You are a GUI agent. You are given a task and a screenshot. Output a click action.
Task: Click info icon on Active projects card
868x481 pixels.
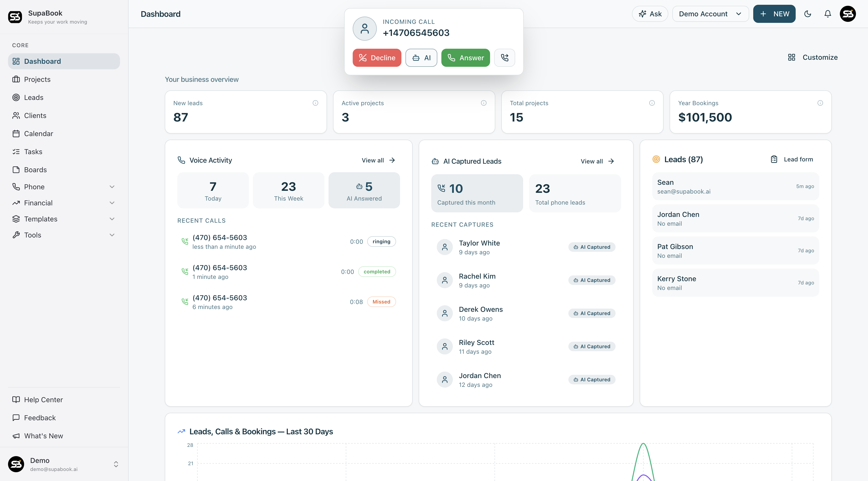[483, 103]
